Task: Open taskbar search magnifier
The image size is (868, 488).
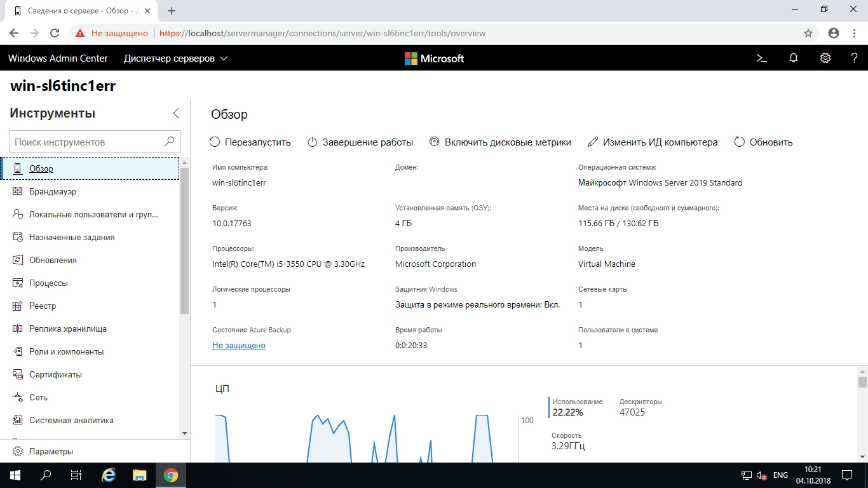Action: 46,475
